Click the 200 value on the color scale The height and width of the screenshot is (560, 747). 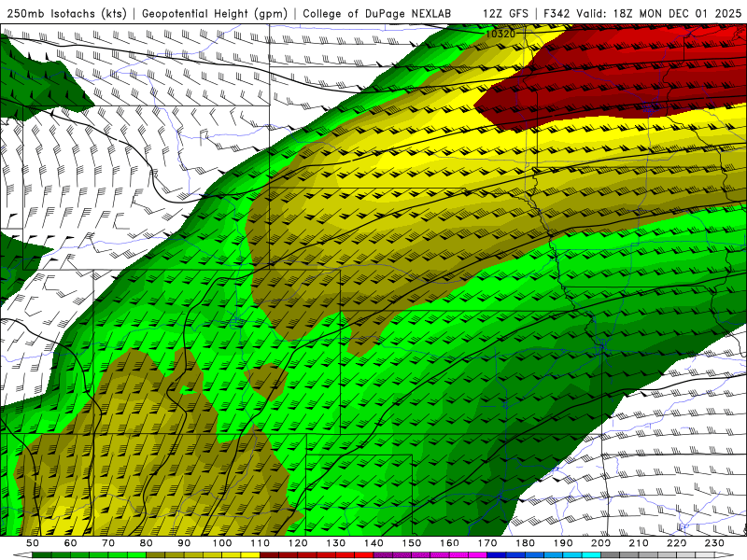[600, 543]
